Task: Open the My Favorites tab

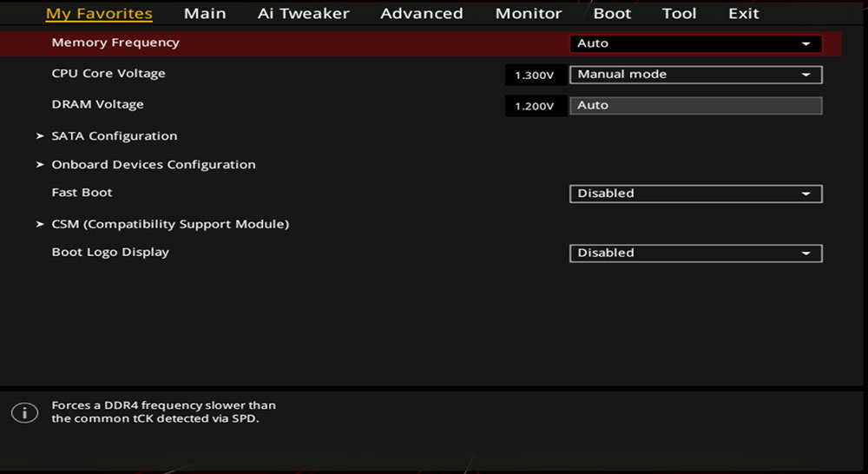Action: [x=99, y=13]
